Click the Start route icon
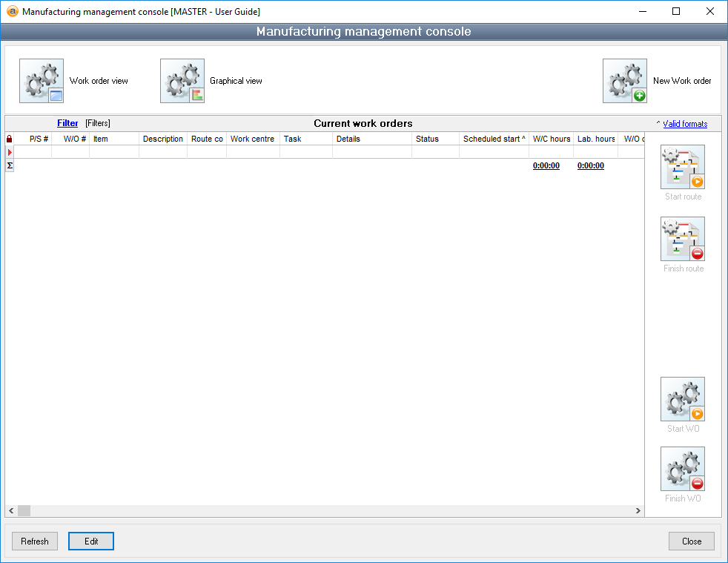The image size is (728, 563). click(683, 167)
